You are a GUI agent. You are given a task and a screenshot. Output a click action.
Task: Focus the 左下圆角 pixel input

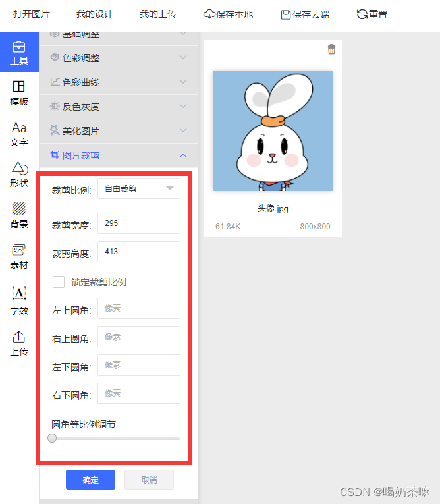(x=139, y=365)
